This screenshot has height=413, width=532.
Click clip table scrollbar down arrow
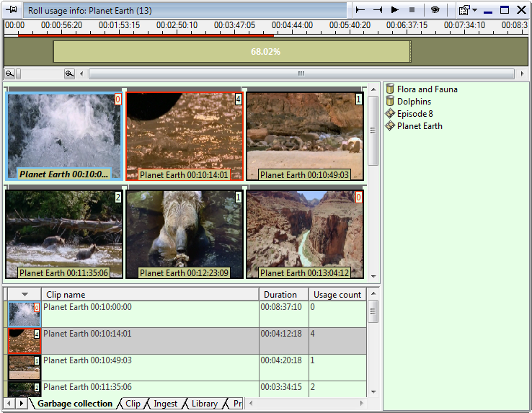point(373,392)
